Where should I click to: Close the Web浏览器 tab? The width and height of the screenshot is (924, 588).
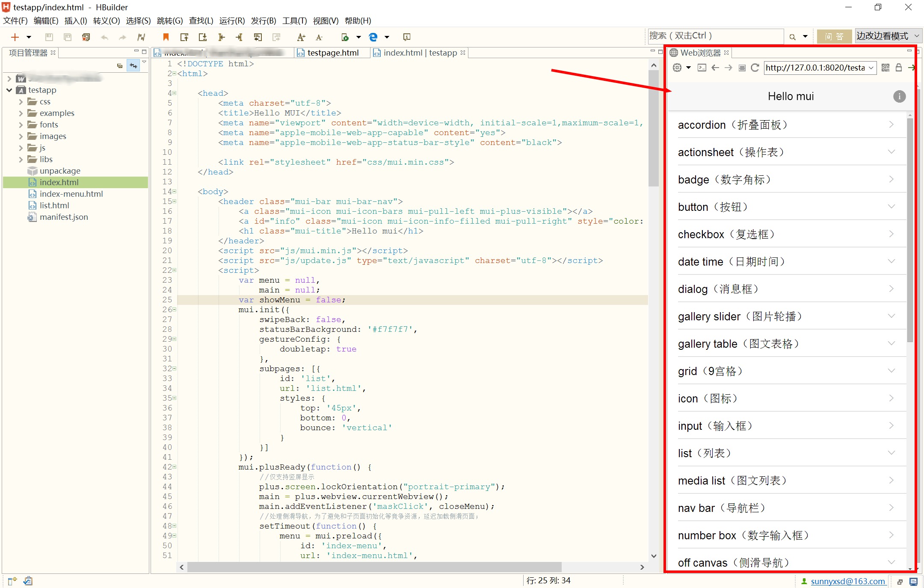[726, 53]
